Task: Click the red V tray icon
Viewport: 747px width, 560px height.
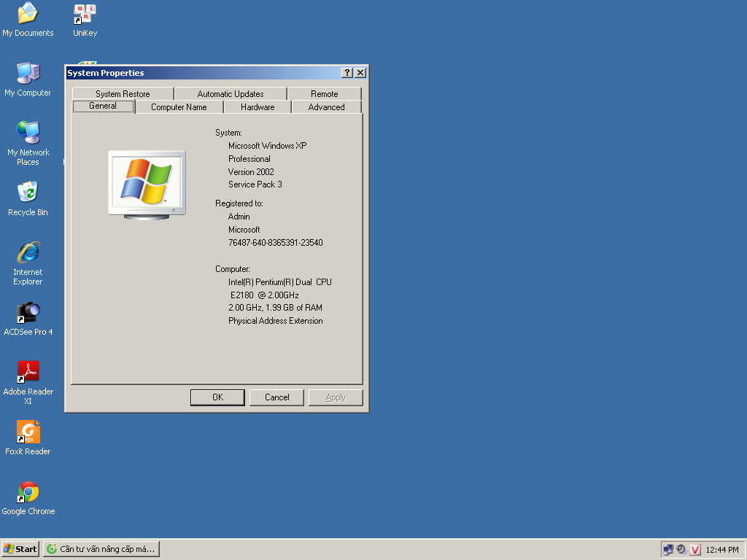Action: tap(695, 550)
